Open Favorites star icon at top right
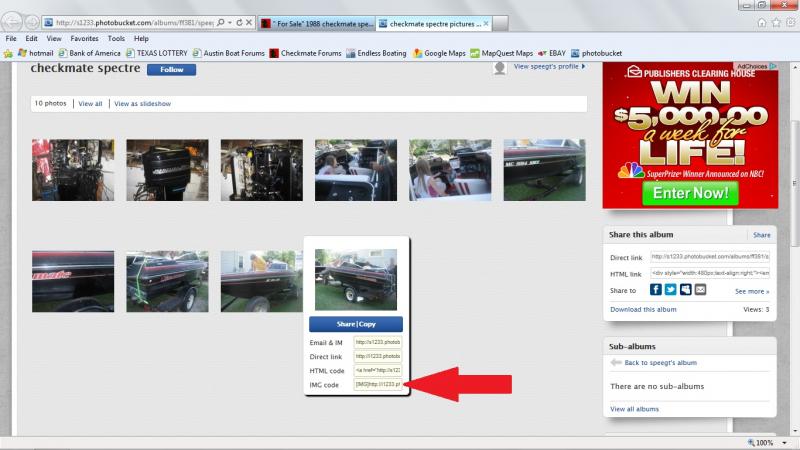The width and height of the screenshot is (800, 450). [776, 22]
